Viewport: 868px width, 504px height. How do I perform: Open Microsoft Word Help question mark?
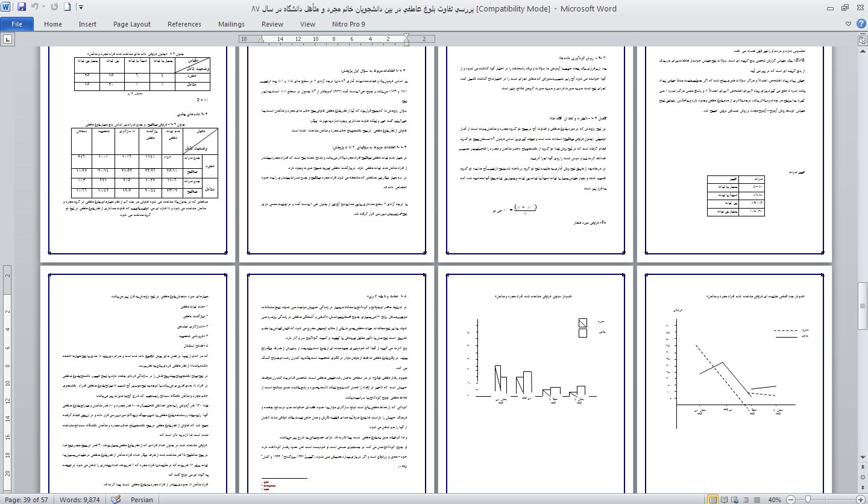tap(861, 24)
